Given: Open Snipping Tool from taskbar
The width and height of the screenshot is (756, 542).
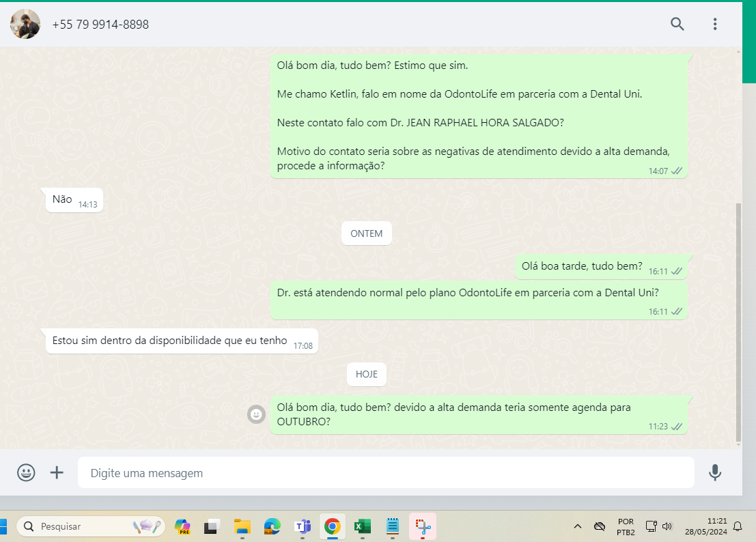Looking at the screenshot, I should [423, 526].
